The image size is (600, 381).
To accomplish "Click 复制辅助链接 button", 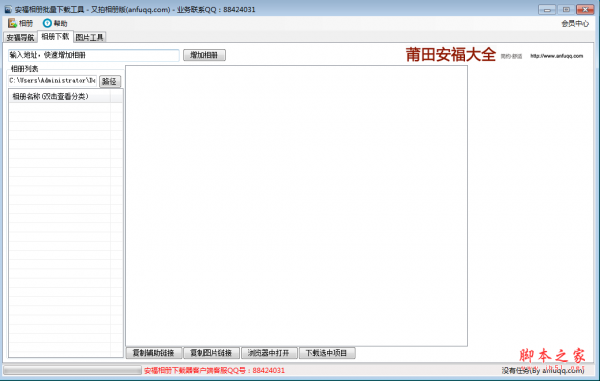I will [153, 353].
